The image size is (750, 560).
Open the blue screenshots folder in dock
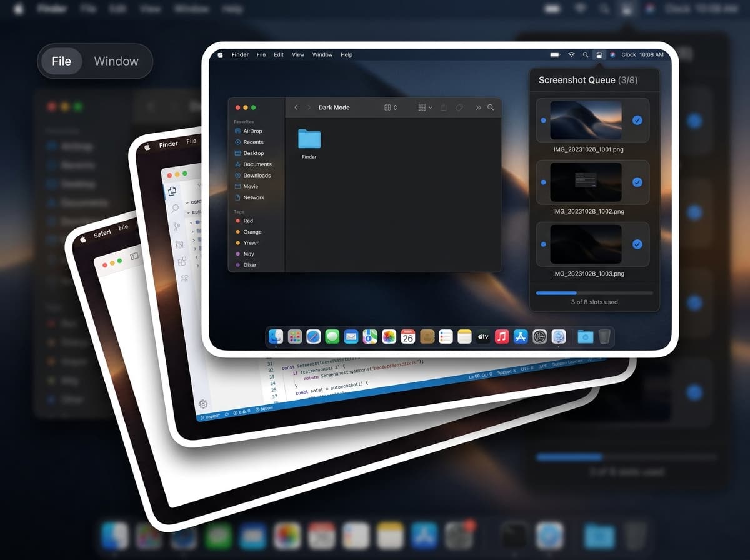click(x=585, y=337)
